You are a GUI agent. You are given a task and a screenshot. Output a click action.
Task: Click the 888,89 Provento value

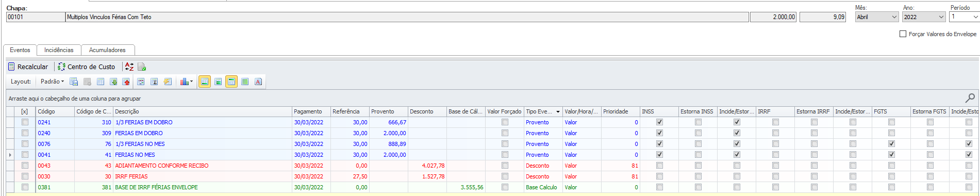tap(397, 144)
